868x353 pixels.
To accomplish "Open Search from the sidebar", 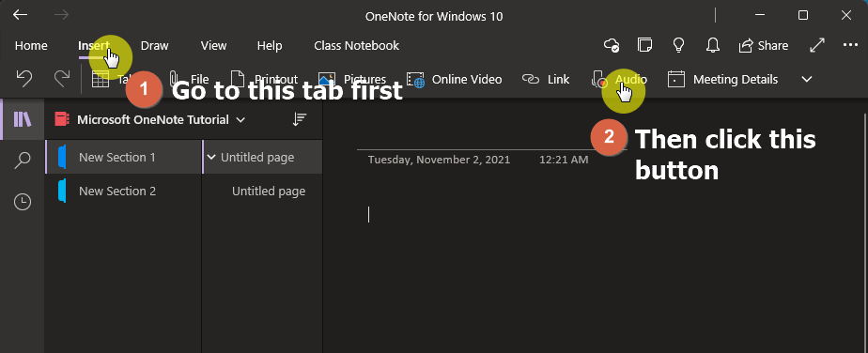I will [x=23, y=161].
